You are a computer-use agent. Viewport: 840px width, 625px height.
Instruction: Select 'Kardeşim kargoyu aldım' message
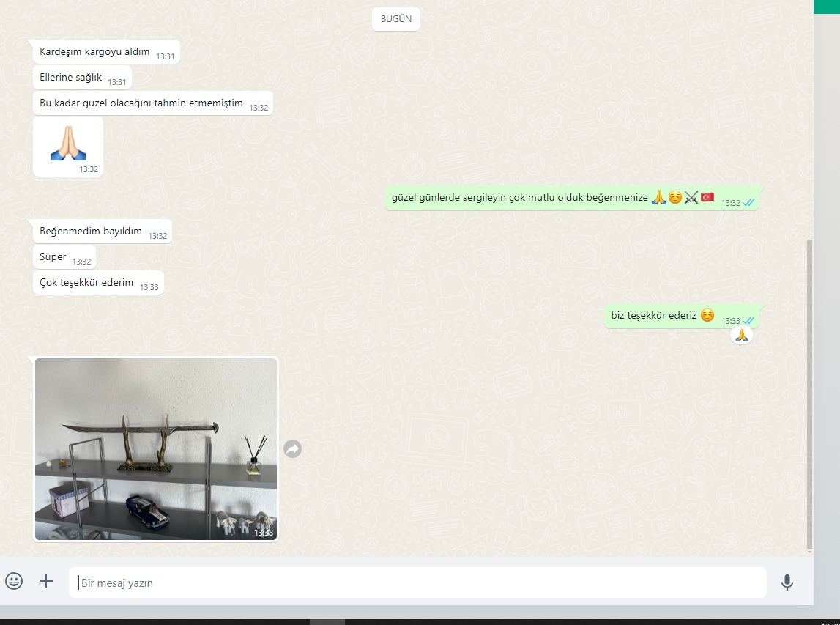point(94,52)
